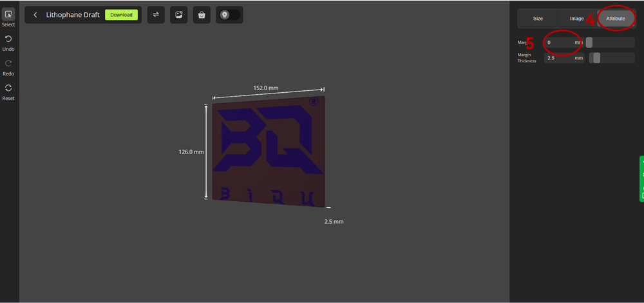Click the Margin Thickness slider handle
This screenshot has width=644, height=303.
(x=596, y=58)
